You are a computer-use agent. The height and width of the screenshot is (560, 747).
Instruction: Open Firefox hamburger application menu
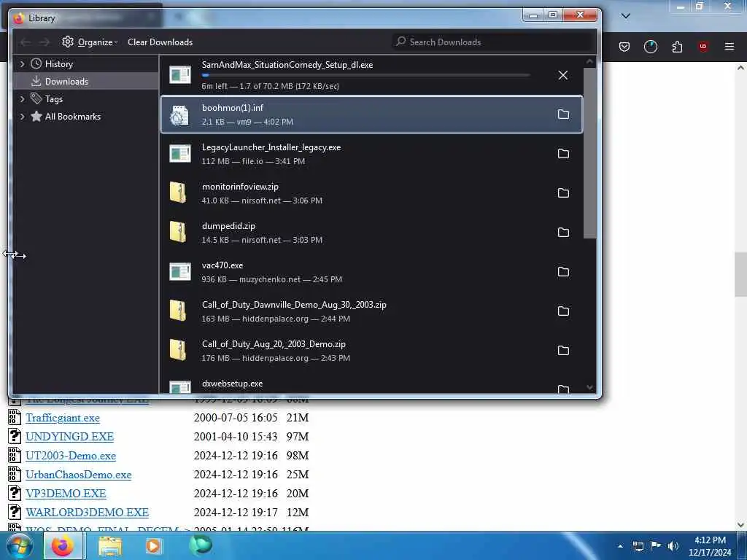coord(729,47)
